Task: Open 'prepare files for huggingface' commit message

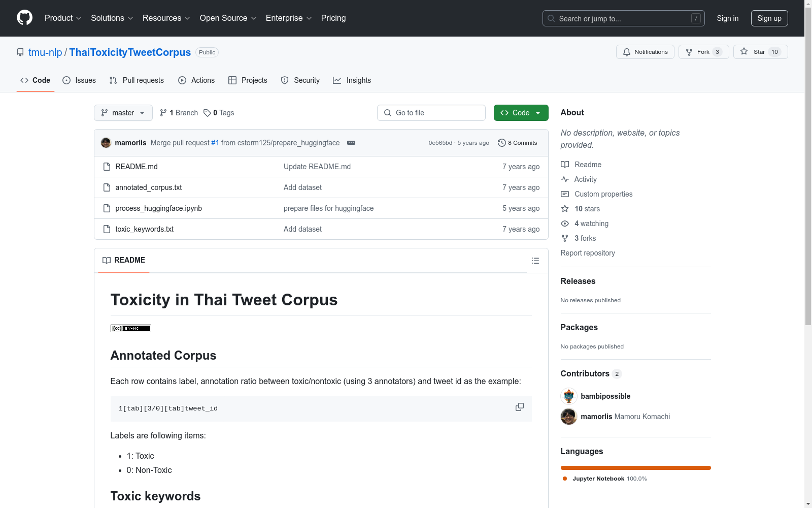Action: [329, 208]
